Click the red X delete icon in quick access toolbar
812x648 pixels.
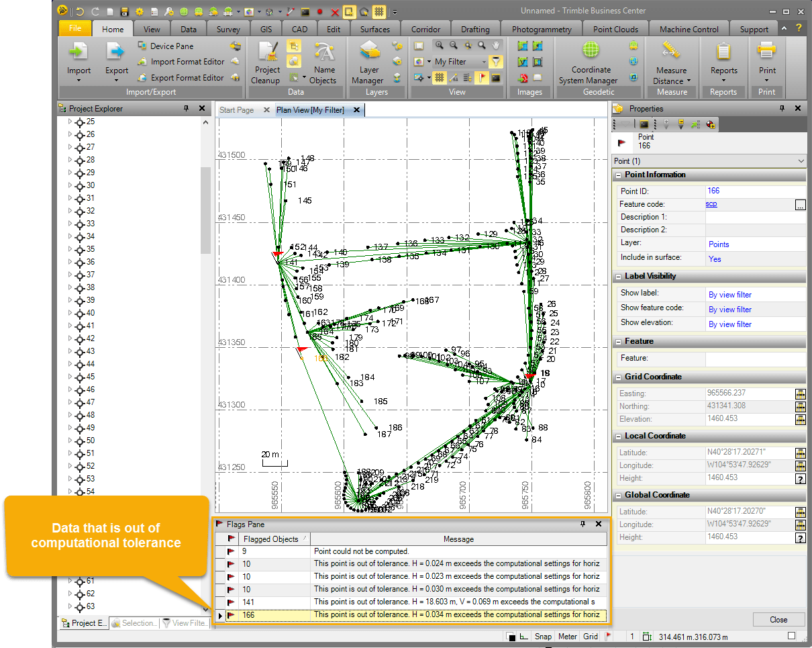(334, 11)
